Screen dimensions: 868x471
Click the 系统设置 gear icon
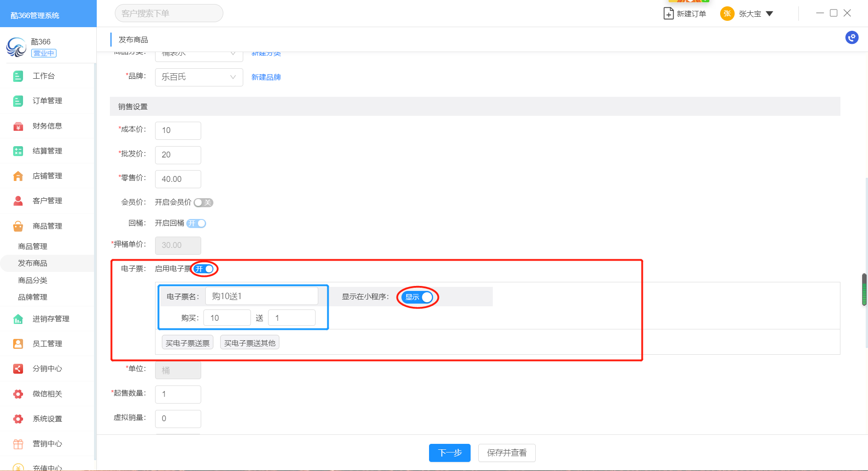point(18,419)
